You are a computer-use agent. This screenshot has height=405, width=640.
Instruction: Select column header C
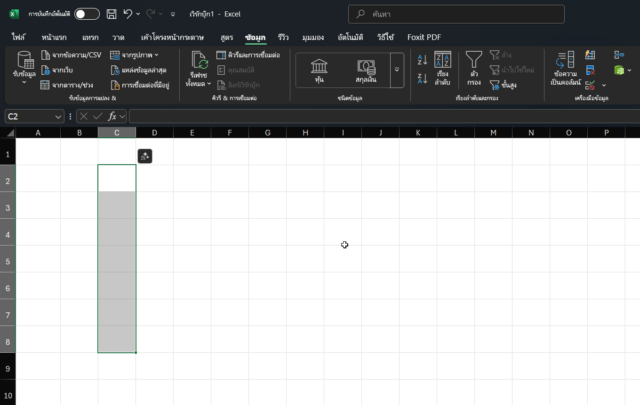click(x=117, y=133)
